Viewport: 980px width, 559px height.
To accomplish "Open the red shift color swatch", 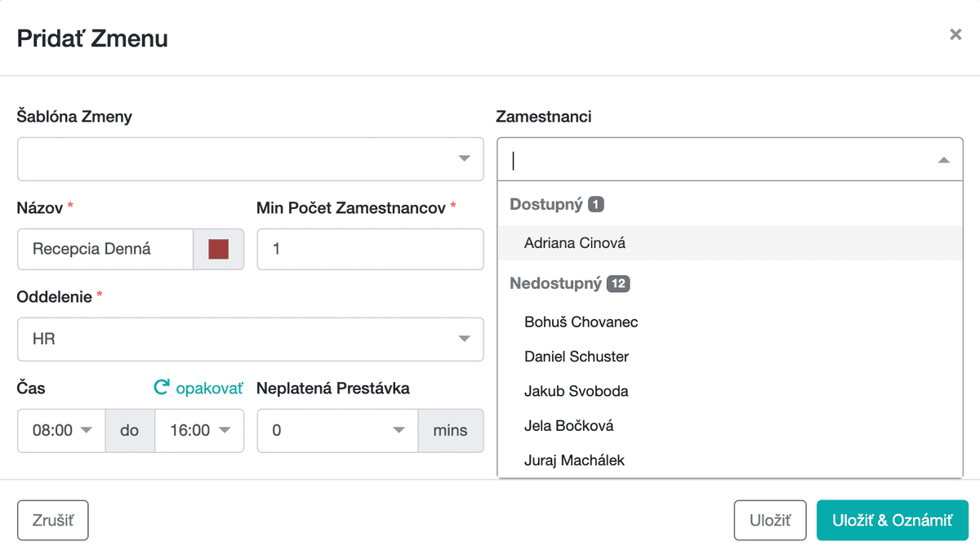I will 218,249.
